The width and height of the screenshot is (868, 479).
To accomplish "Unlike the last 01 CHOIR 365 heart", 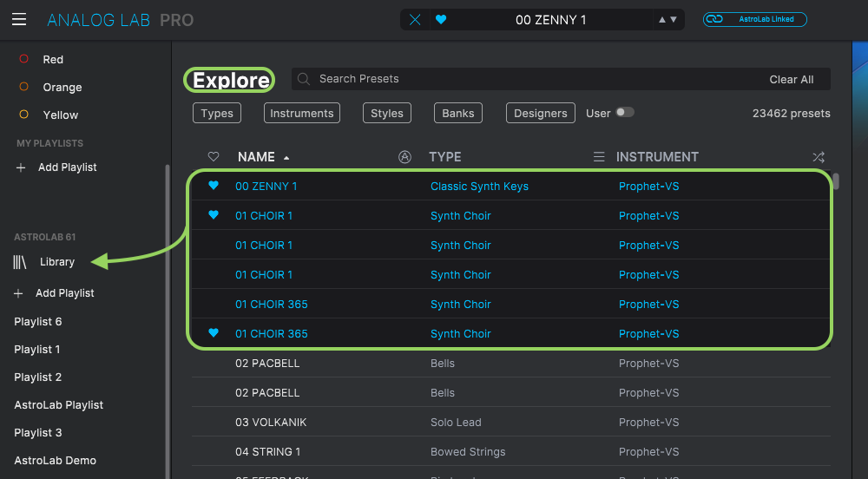I will [x=214, y=332].
